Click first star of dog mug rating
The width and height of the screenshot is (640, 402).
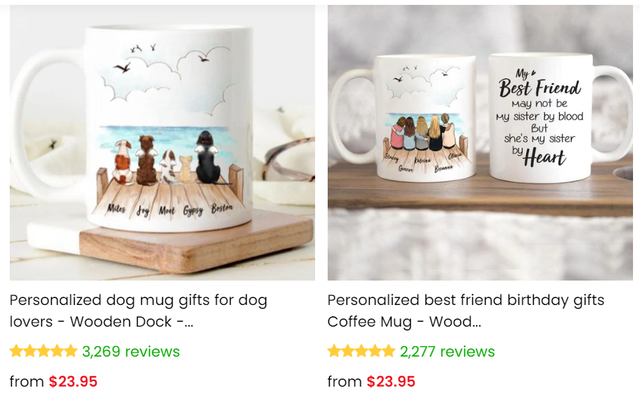point(16,351)
